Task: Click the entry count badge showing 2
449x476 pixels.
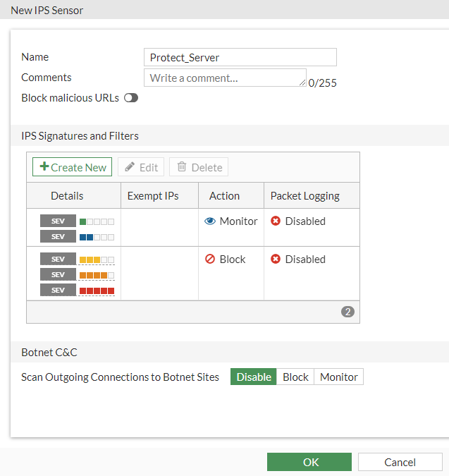Action: tap(347, 312)
